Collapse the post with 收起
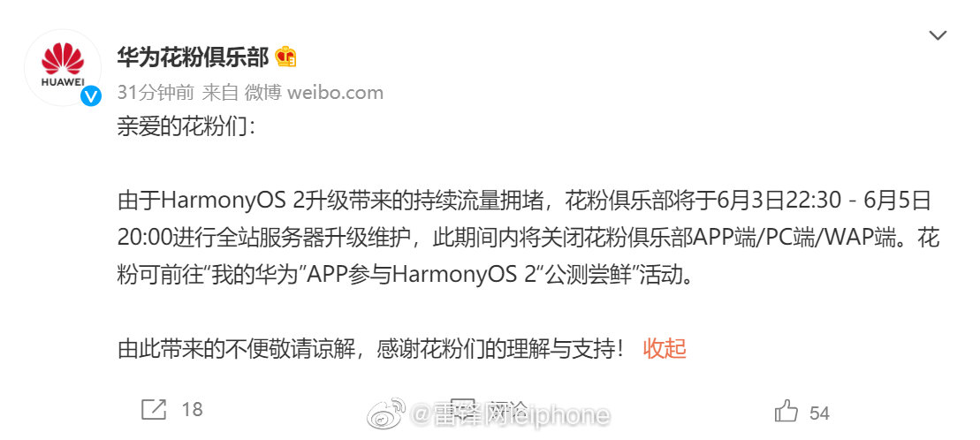980x440 pixels. pos(665,348)
